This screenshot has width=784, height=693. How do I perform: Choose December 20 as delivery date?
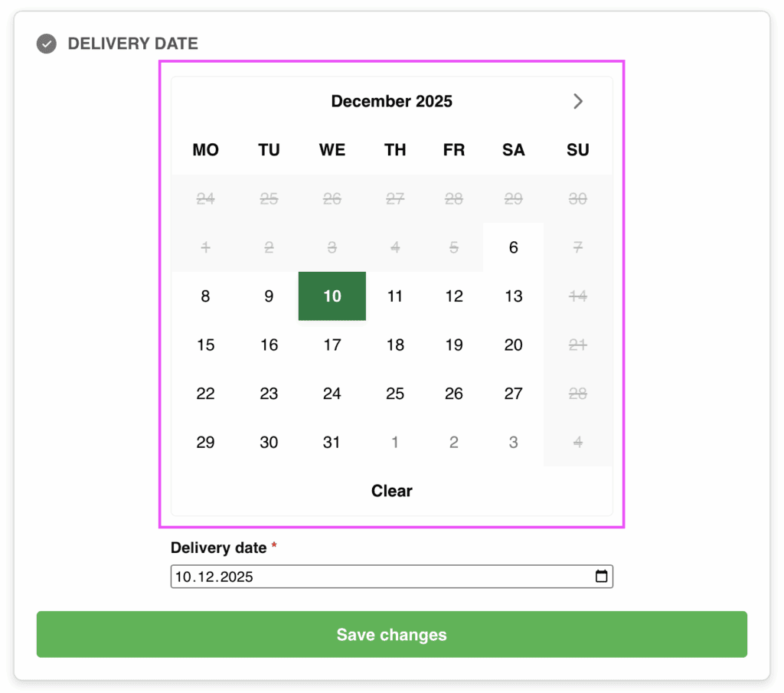point(513,345)
